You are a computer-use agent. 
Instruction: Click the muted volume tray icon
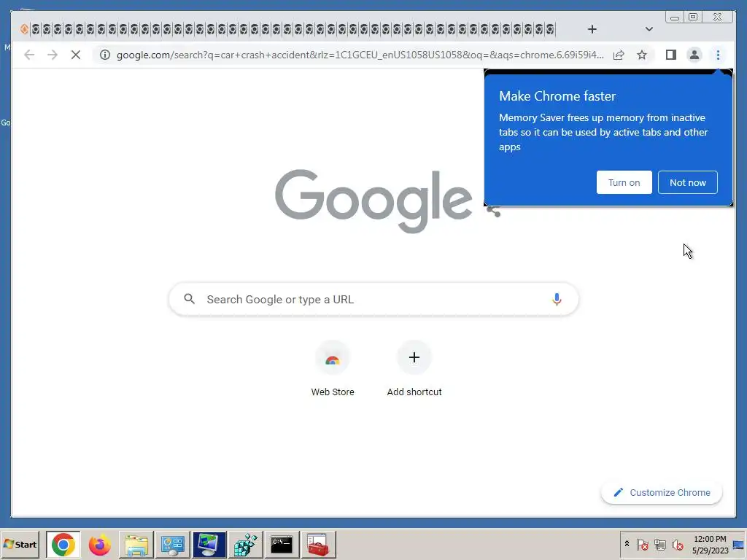click(x=677, y=544)
